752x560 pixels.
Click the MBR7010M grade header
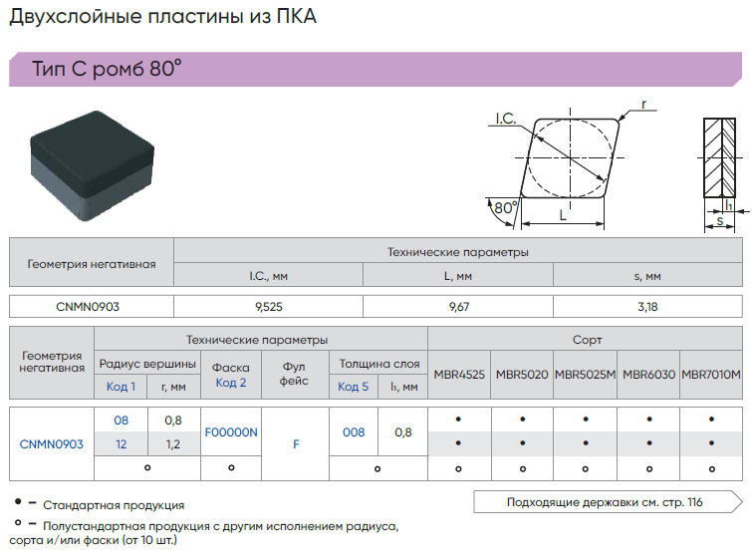pyautogui.click(x=711, y=375)
